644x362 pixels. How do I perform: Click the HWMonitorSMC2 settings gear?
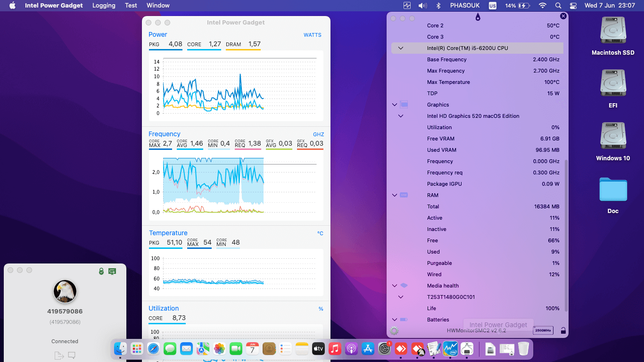click(393, 330)
